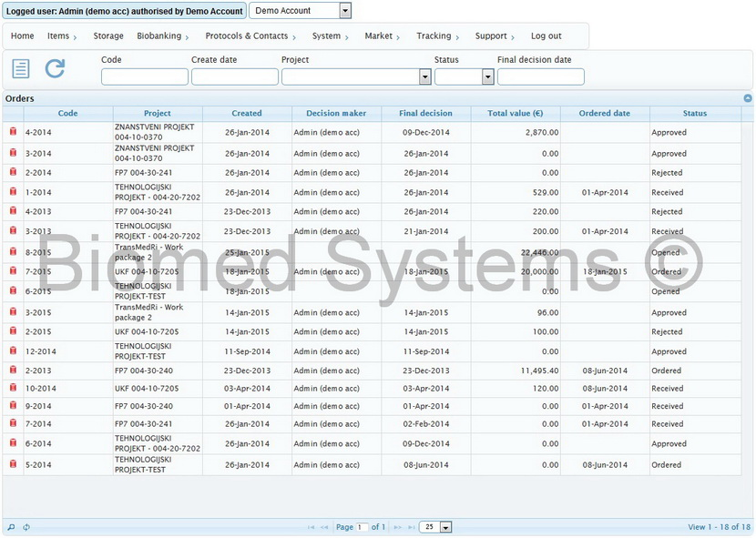Image resolution: width=756 pixels, height=538 pixels.
Task: Click Log out in the menu bar
Action: (545, 36)
